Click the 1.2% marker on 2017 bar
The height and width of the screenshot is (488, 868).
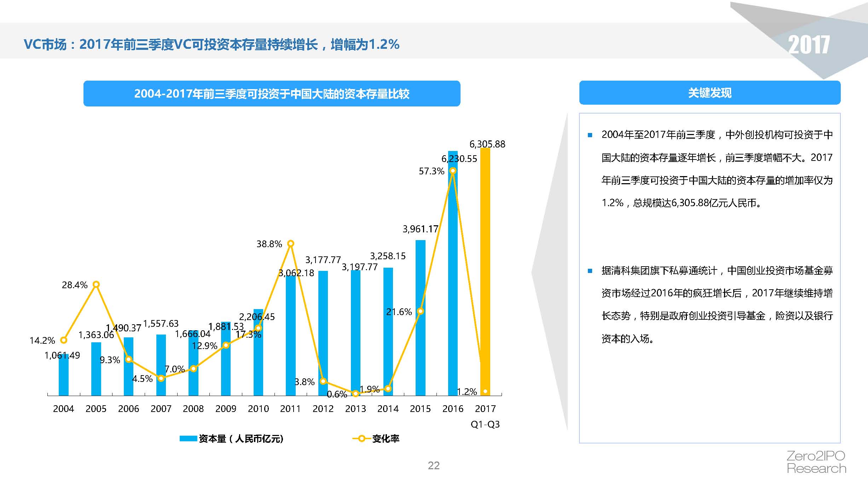[x=485, y=391]
